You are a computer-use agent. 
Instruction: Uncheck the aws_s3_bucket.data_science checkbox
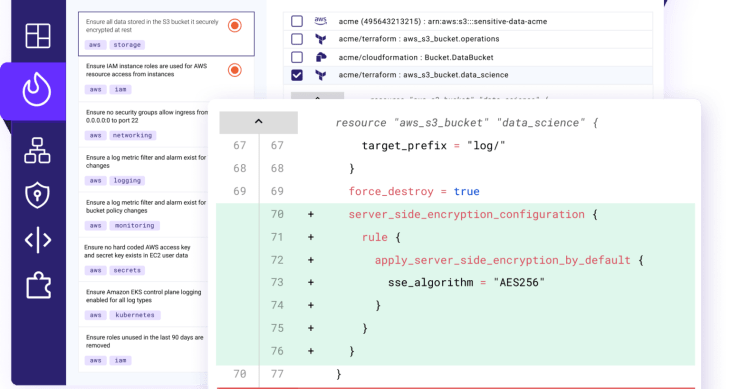pyautogui.click(x=297, y=75)
